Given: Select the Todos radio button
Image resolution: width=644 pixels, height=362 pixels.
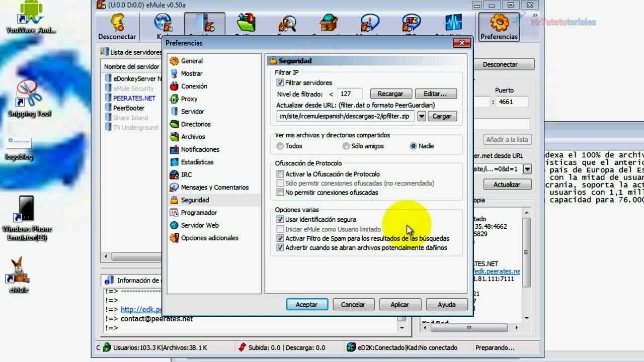Looking at the screenshot, I should tap(280, 146).
